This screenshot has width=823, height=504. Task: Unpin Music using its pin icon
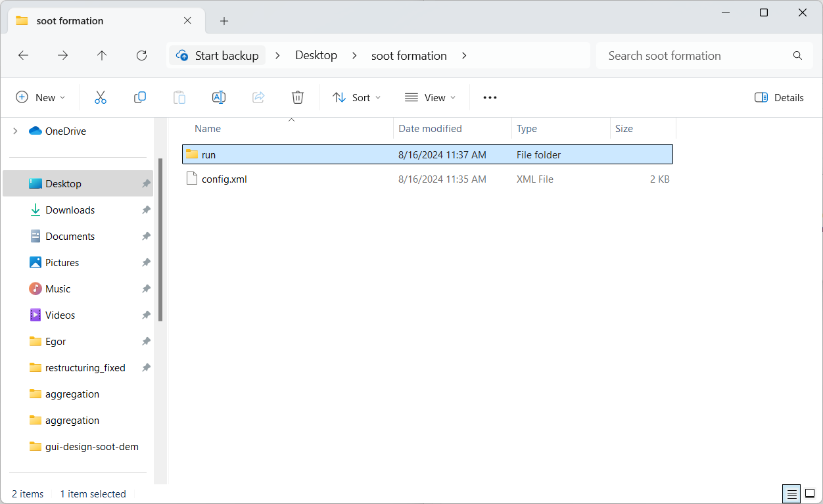[146, 289]
